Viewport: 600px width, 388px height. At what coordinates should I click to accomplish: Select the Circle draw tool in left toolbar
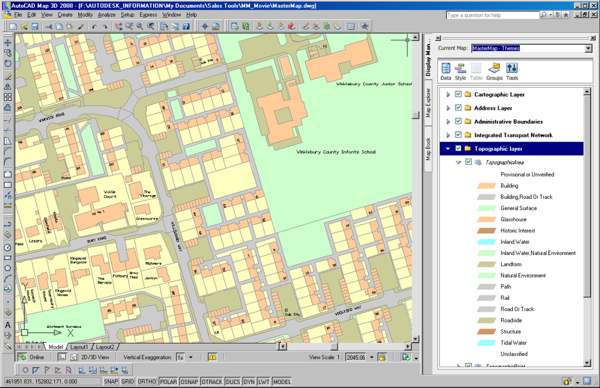click(x=7, y=247)
